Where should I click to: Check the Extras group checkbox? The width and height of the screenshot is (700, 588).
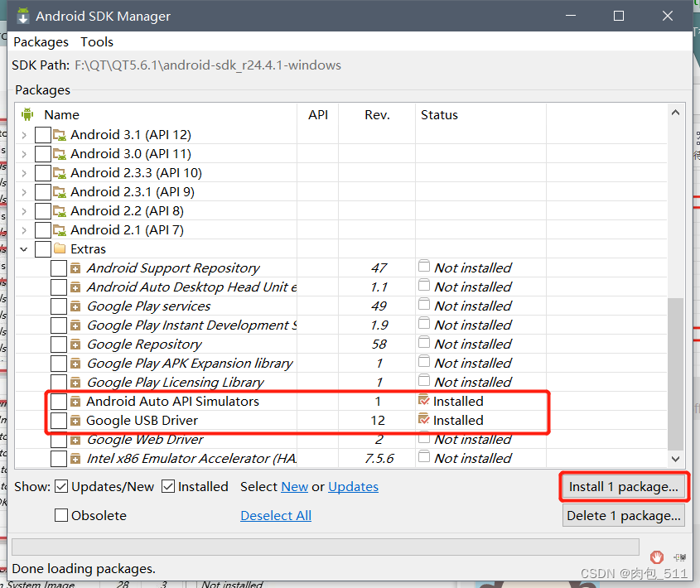click(43, 249)
